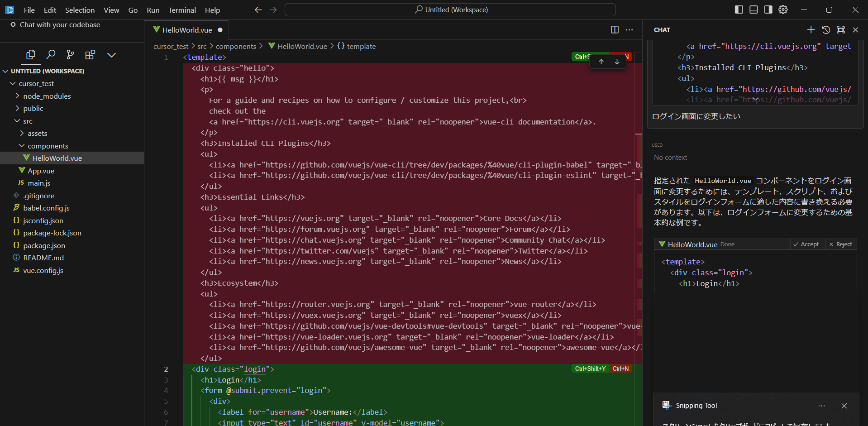Open the View menu
The width and height of the screenshot is (868, 426).
[x=111, y=10]
